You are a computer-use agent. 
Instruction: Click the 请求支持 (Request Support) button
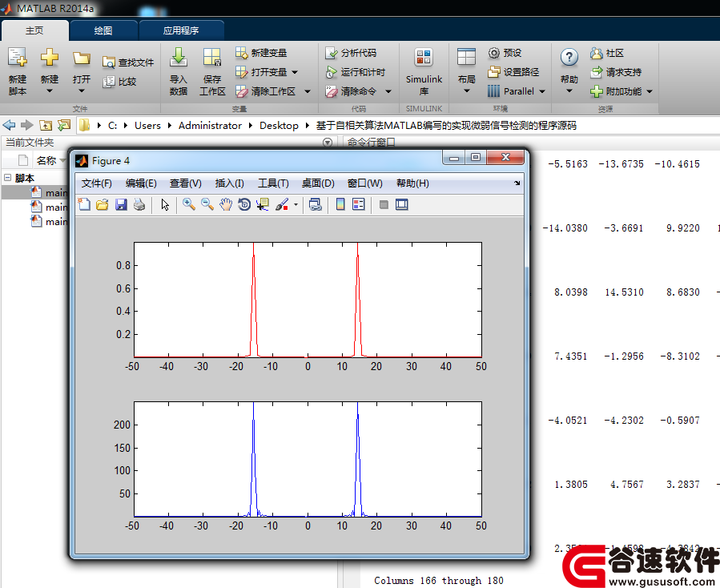click(x=616, y=72)
